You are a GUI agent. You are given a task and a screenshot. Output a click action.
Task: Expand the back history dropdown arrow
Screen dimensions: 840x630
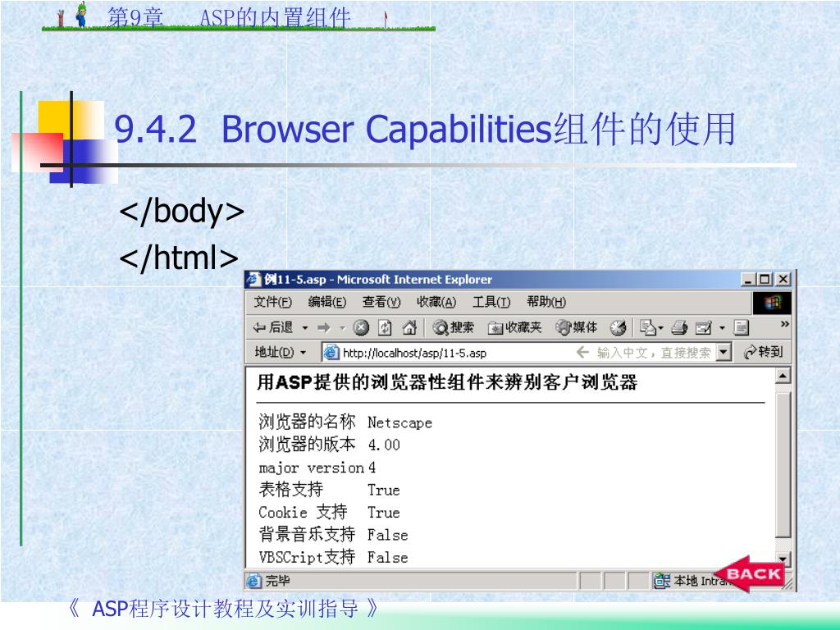[x=305, y=327]
